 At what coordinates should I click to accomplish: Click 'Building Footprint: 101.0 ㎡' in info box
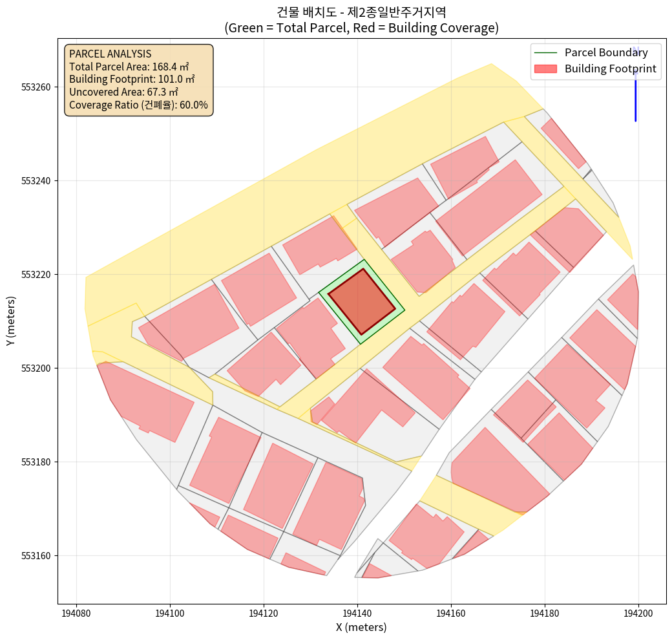(x=132, y=79)
